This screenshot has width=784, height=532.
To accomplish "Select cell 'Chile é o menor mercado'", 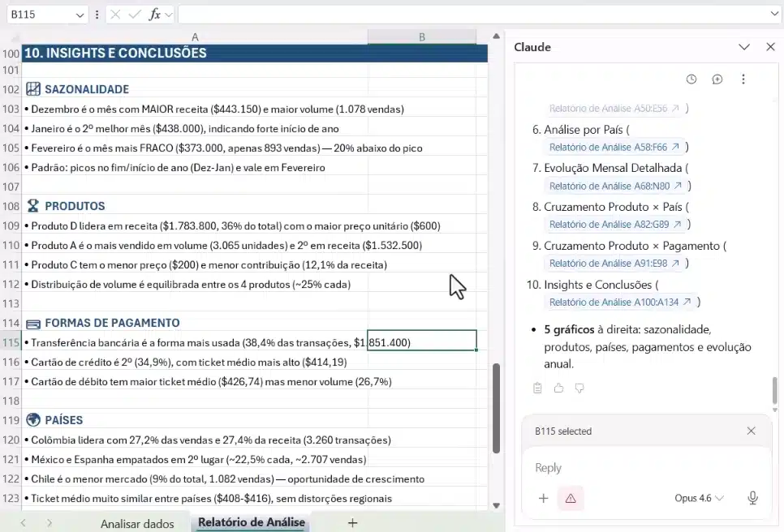I will click(x=195, y=479).
